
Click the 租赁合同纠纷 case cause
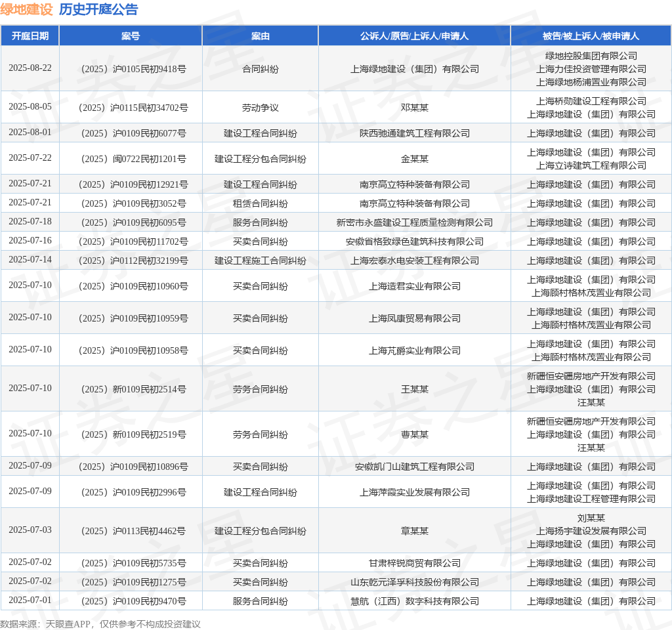(260, 203)
